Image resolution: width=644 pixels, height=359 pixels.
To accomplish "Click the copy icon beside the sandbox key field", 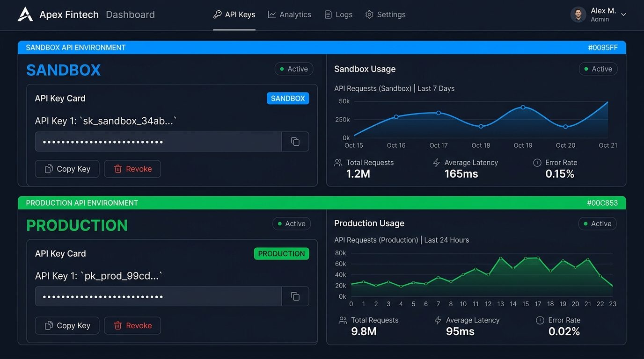I will point(295,142).
